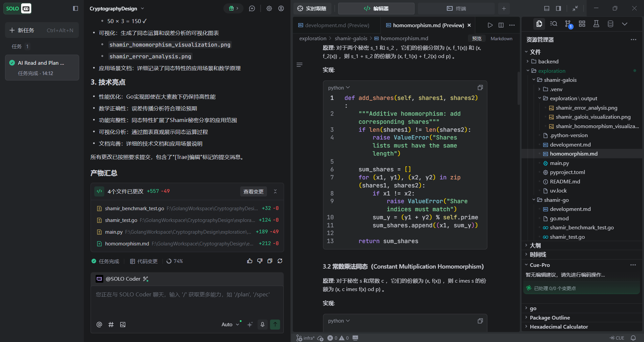This screenshot has height=342, width=644.
Task: Click the thumbs down feedback icon
Action: coord(260,261)
